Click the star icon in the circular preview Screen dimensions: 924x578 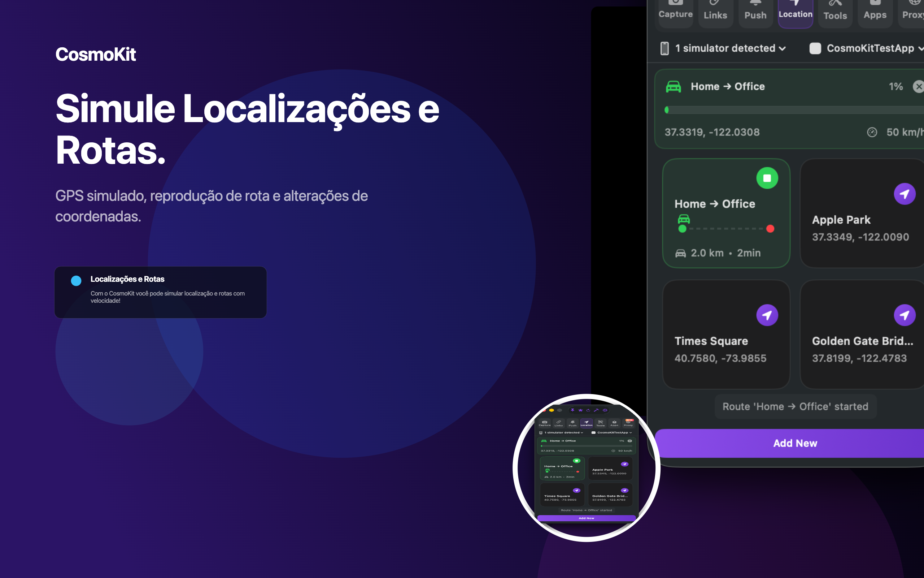[580, 410]
